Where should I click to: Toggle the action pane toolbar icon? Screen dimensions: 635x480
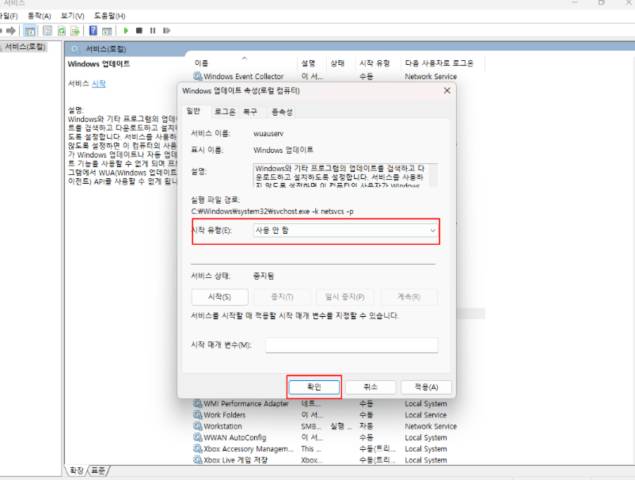pos(107,31)
